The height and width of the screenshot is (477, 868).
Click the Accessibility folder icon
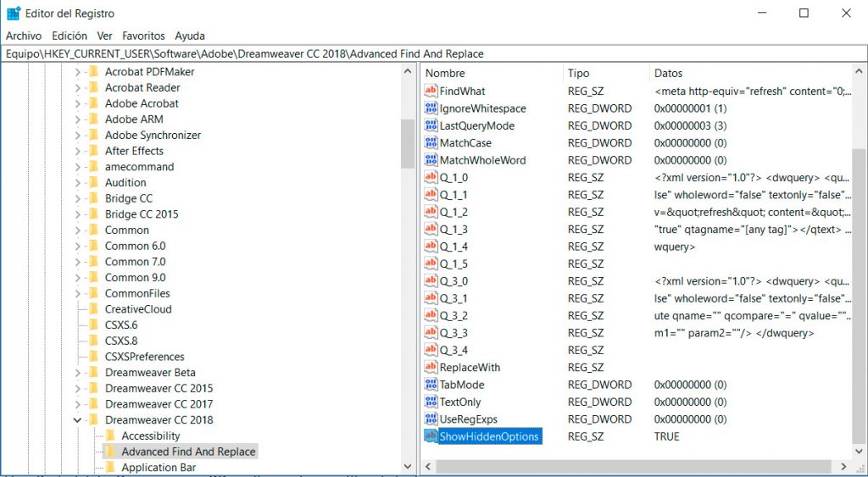[x=110, y=435]
